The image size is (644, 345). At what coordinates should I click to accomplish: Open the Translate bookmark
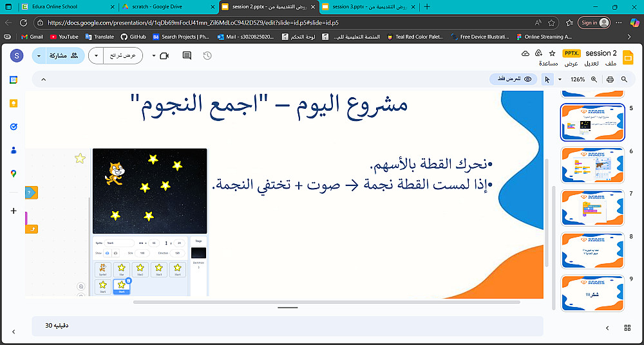click(100, 37)
